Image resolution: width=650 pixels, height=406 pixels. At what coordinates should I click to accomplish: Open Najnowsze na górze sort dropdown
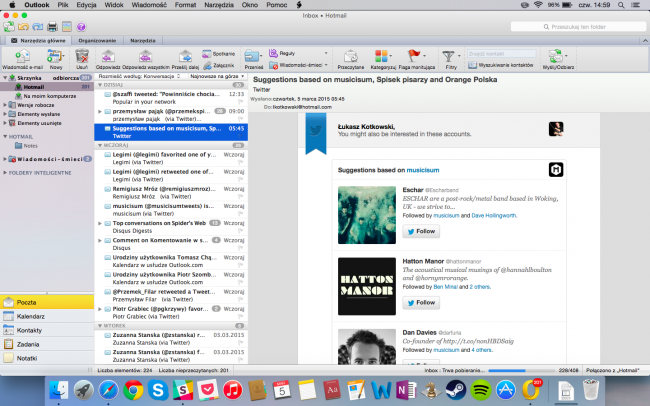217,76
